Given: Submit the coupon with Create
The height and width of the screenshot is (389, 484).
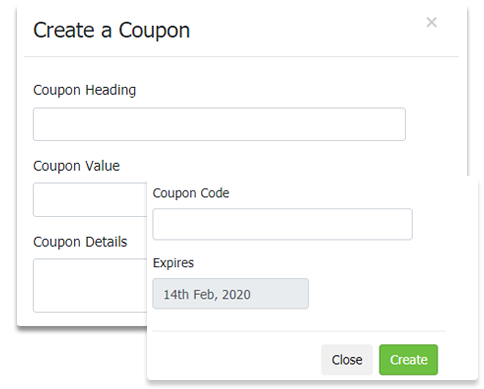Looking at the screenshot, I should point(408,360).
